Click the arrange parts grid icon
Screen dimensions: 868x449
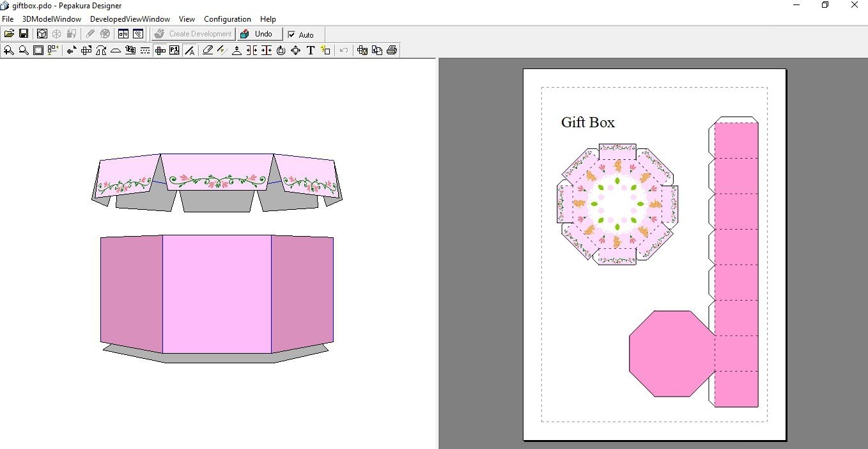coord(53,50)
